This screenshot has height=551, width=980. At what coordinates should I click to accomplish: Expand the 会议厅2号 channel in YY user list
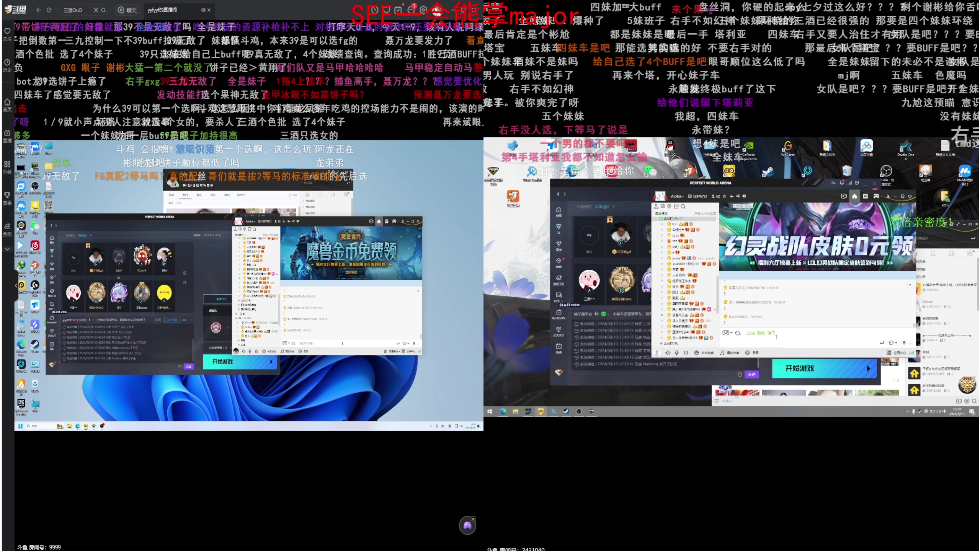click(661, 344)
